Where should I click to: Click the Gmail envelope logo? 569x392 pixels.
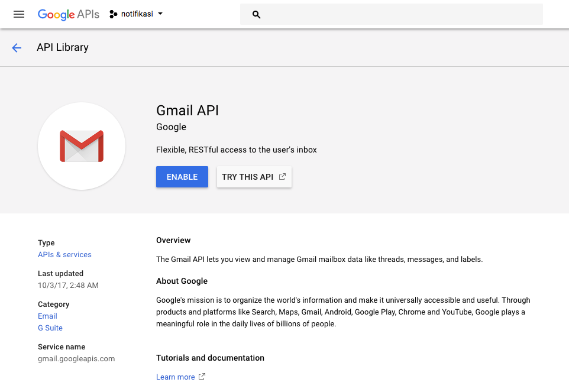(x=82, y=146)
